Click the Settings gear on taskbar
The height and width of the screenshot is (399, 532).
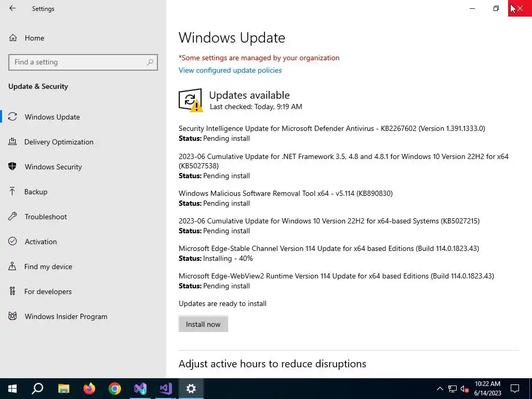191,389
